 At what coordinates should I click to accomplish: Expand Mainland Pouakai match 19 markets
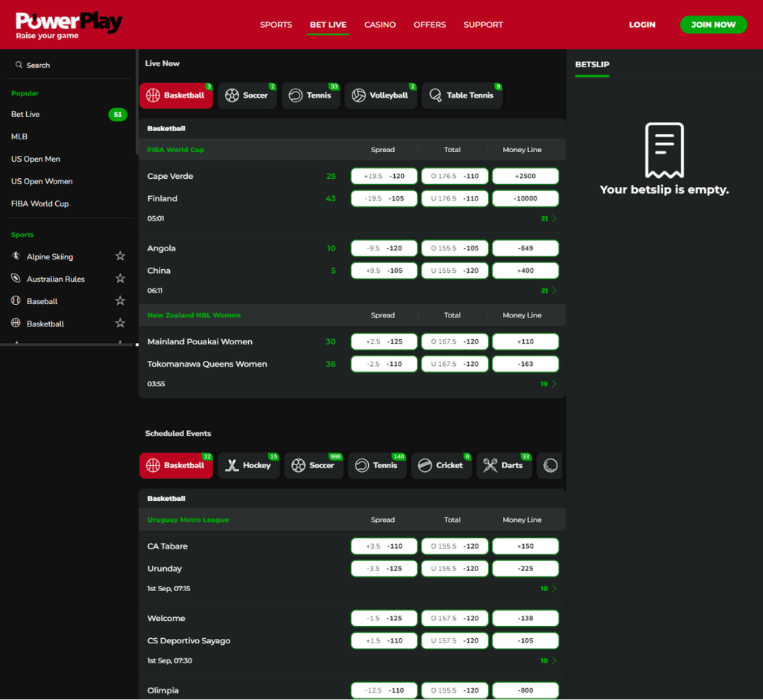(548, 384)
